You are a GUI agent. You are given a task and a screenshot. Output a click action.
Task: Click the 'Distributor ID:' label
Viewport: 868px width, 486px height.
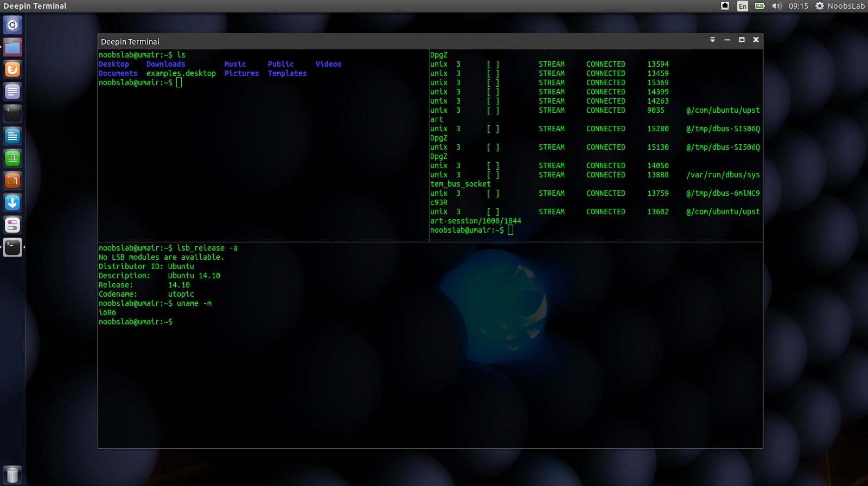coord(131,266)
